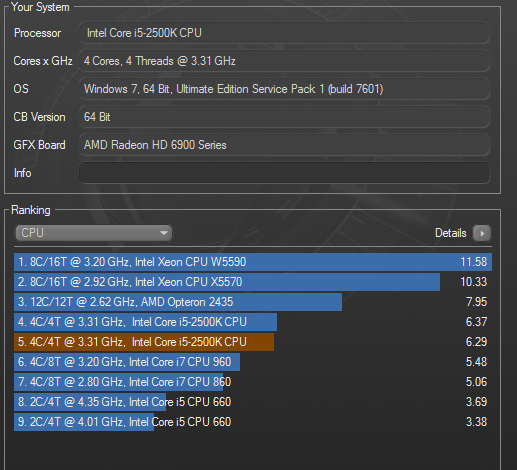The image size is (517, 470).
Task: Open the CPU ranking dropdown
Action: point(93,233)
